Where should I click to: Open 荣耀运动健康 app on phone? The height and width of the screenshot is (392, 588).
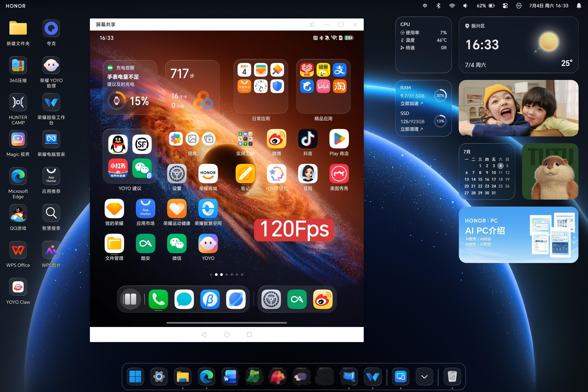(177, 208)
